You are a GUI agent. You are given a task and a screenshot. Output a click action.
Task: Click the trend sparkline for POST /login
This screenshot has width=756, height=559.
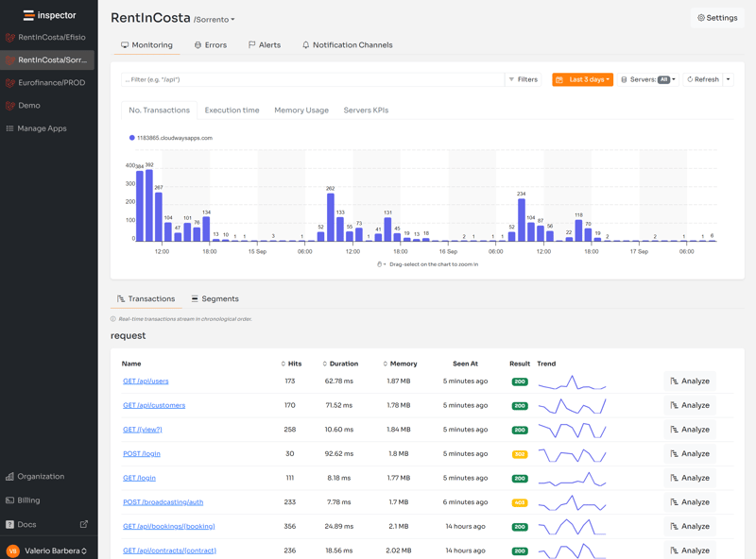pyautogui.click(x=572, y=453)
